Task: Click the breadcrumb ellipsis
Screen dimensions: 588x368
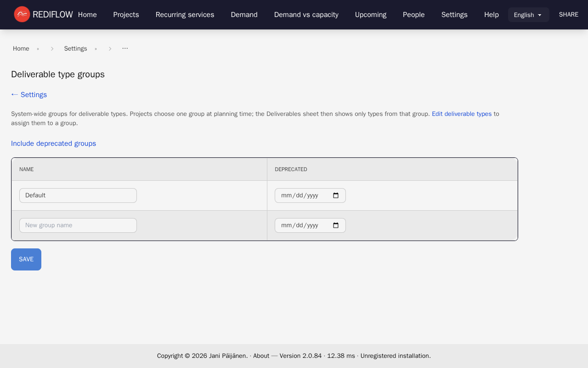Action: tap(124, 48)
